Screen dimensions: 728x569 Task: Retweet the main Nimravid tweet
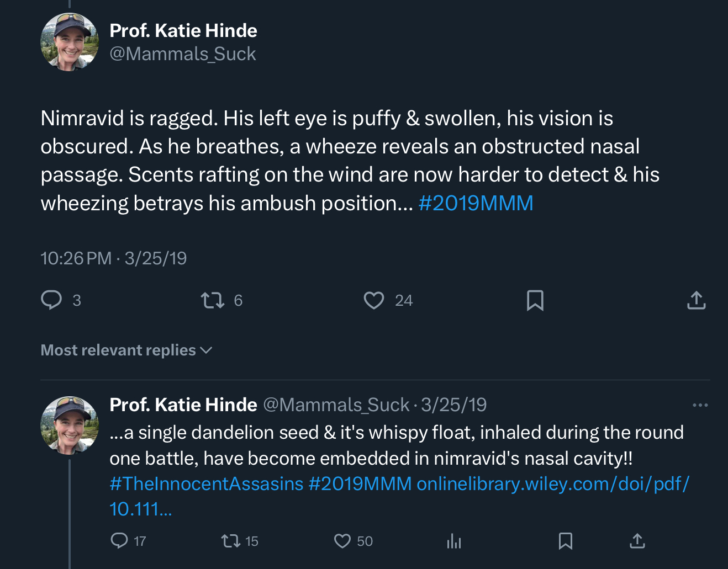213,300
